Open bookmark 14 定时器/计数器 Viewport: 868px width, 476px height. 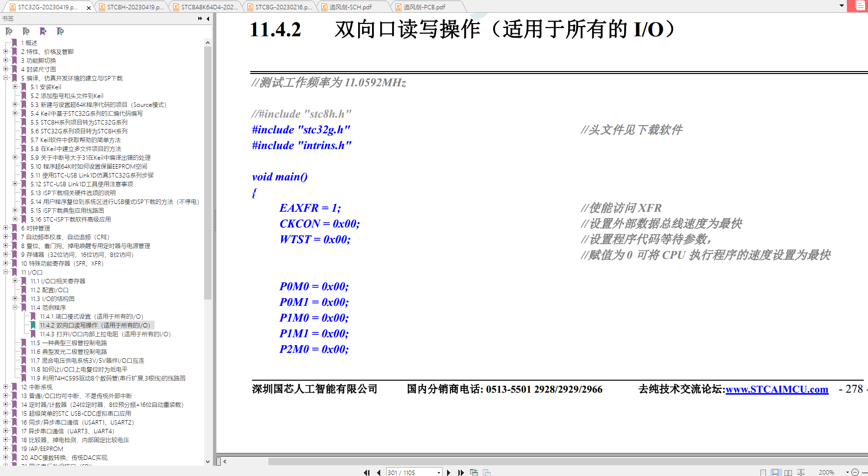click(102, 405)
